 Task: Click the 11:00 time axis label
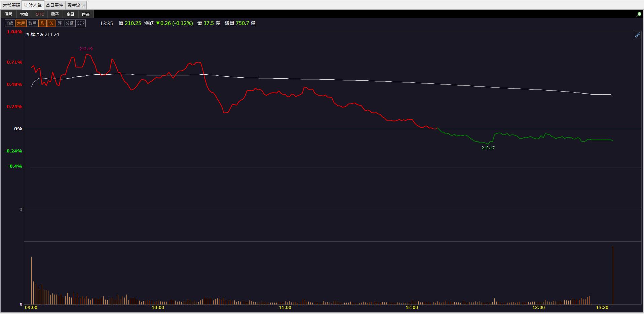click(x=285, y=308)
